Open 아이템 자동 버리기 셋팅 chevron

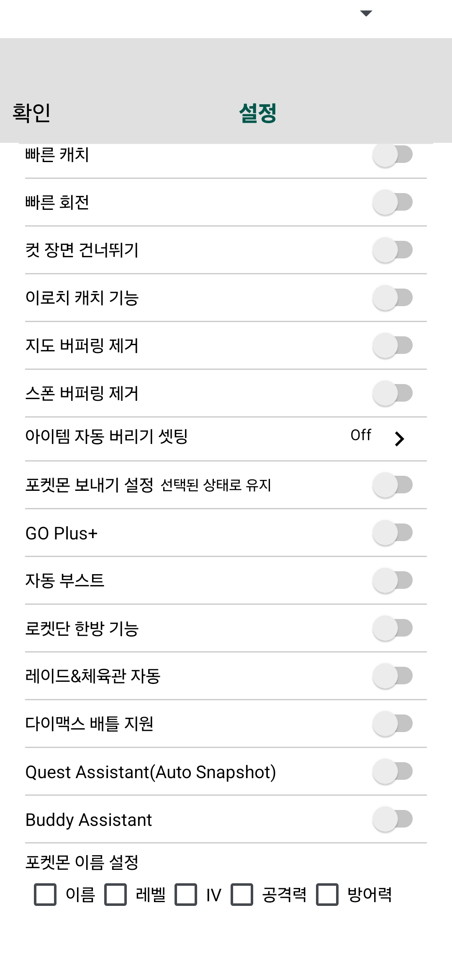point(399,438)
